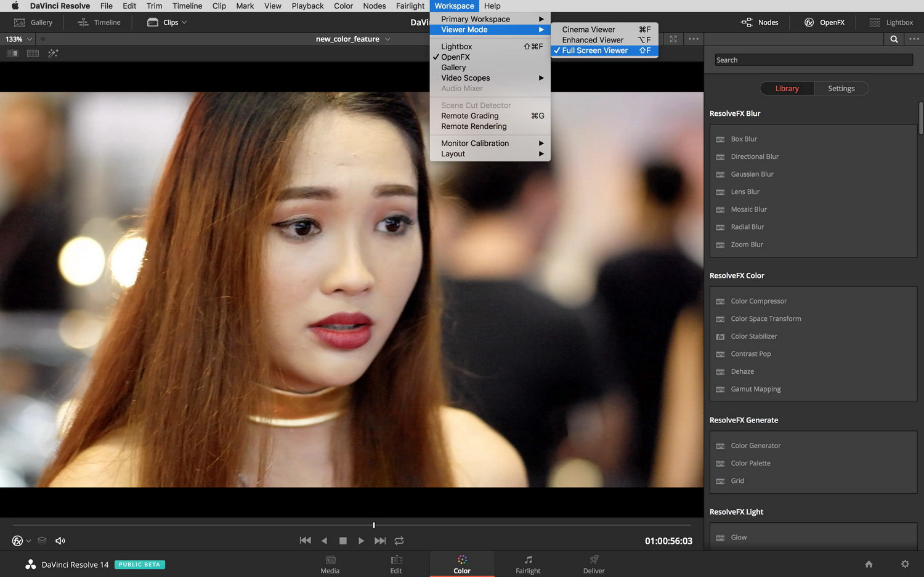Toggle loop playback
Image resolution: width=924 pixels, height=577 pixels.
[399, 541]
